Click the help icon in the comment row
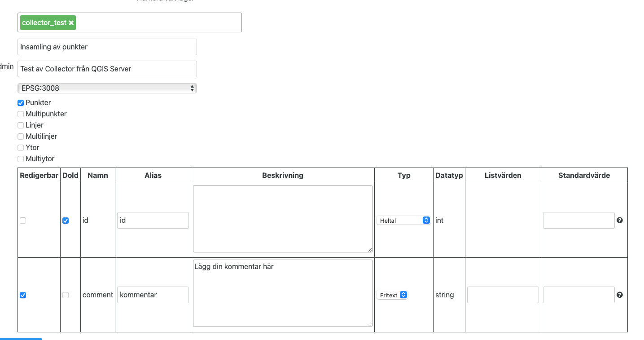 pyautogui.click(x=620, y=295)
